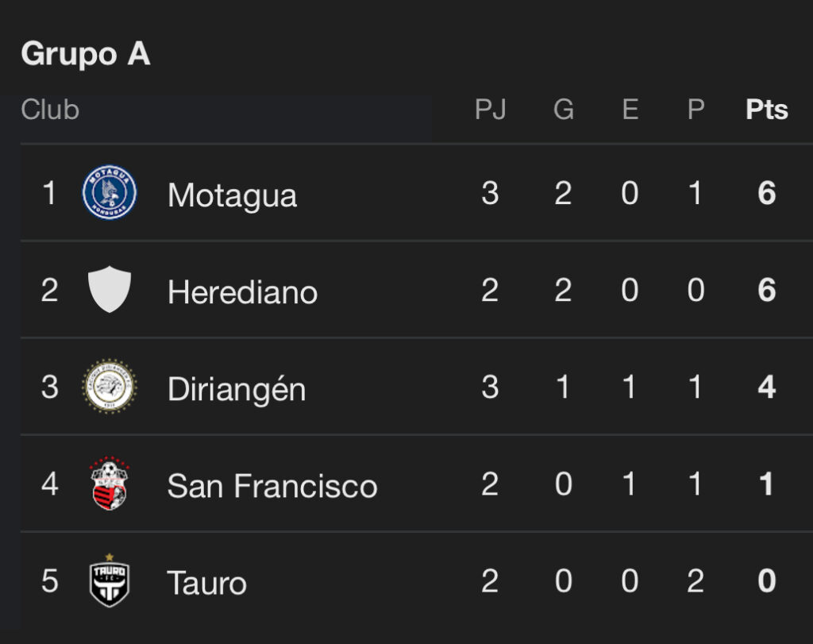Select the Diriangén team name
This screenshot has width=813, height=644.
pyautogui.click(x=237, y=389)
